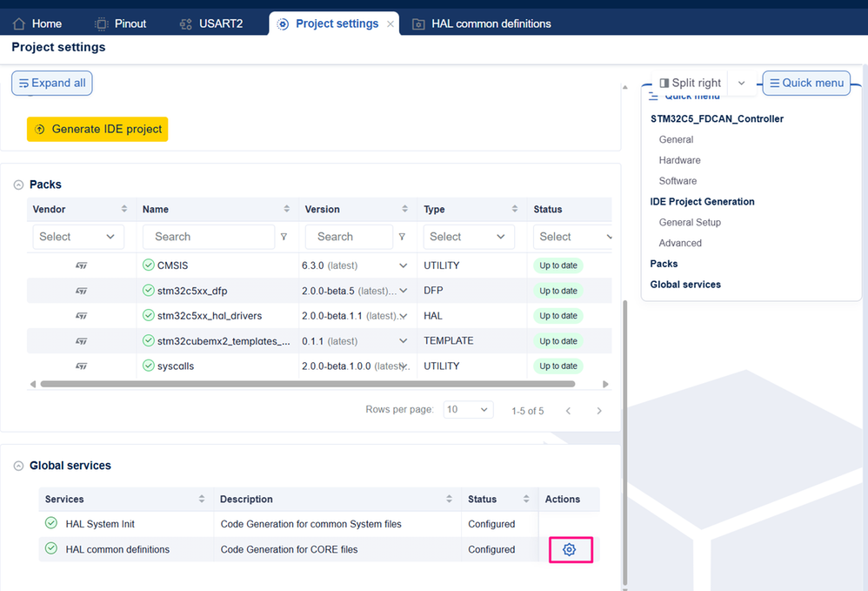Screen dimensions: 868x591
Task: Click the green check next to HAL common definitions
Action: 51,548
